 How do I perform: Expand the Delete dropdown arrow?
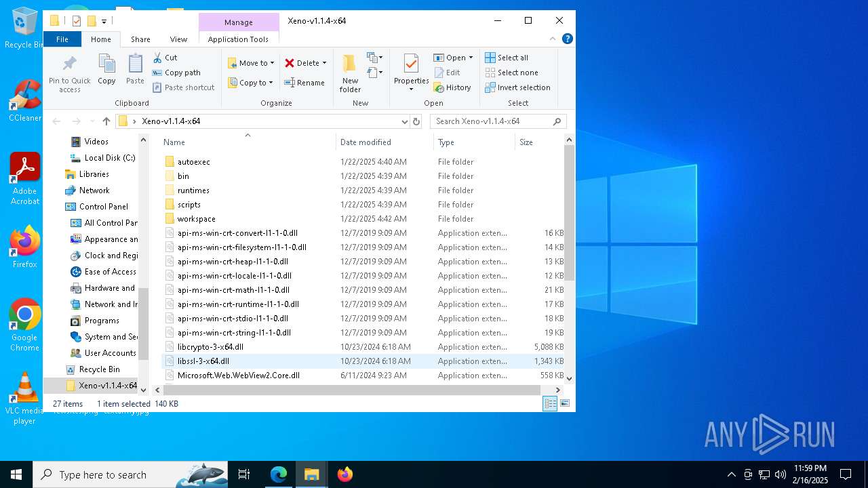(x=324, y=63)
